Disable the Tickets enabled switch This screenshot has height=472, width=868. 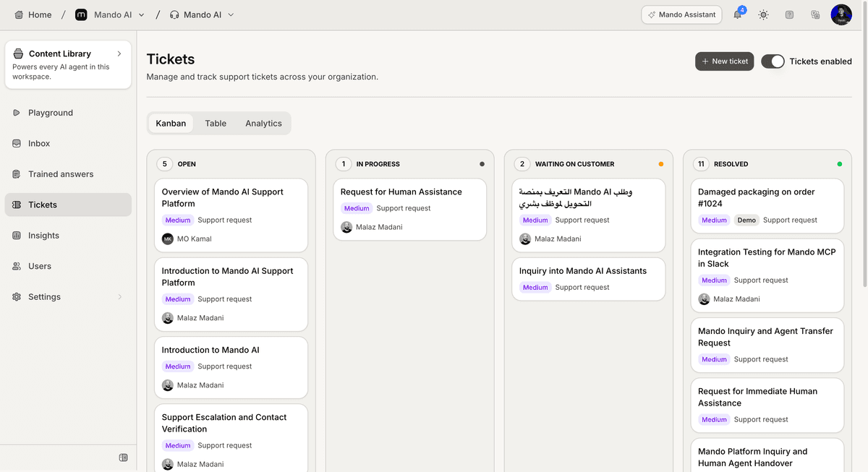click(x=773, y=61)
